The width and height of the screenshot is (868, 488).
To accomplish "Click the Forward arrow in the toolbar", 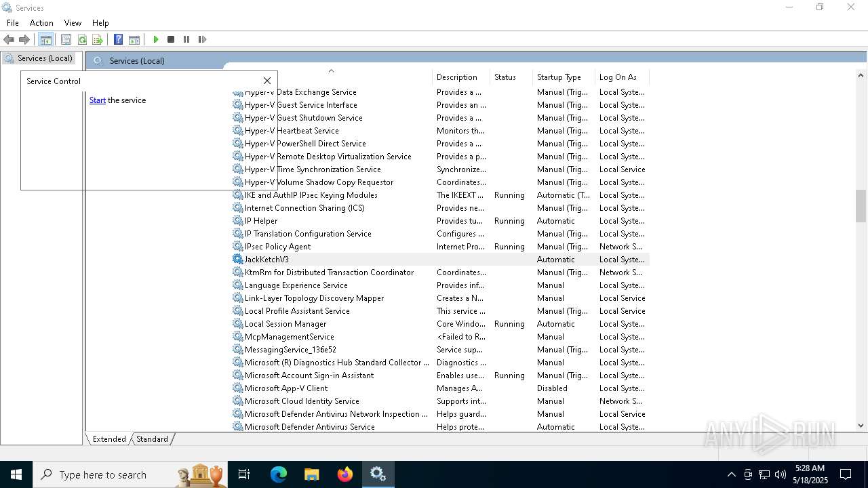I will click(24, 39).
